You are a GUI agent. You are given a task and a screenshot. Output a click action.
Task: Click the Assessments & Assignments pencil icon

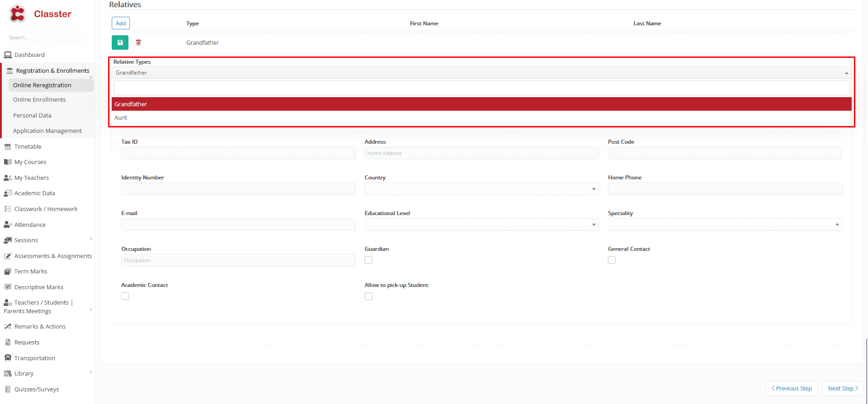tap(8, 256)
